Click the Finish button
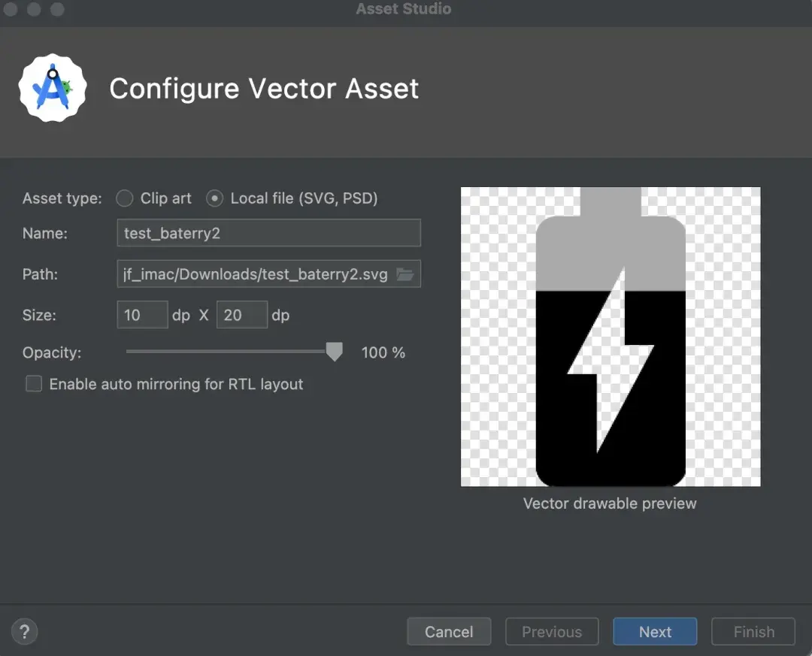This screenshot has width=812, height=656. click(753, 631)
